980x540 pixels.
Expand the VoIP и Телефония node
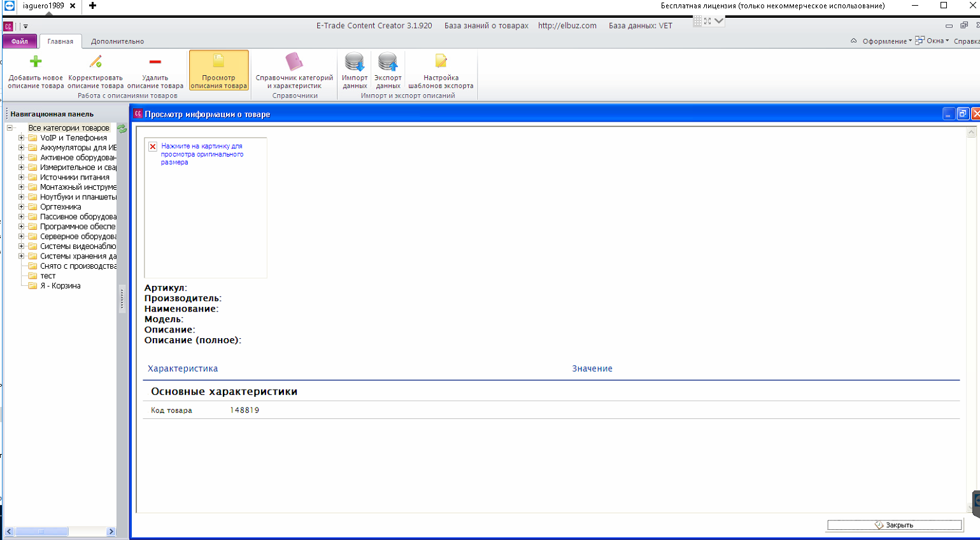coord(21,138)
